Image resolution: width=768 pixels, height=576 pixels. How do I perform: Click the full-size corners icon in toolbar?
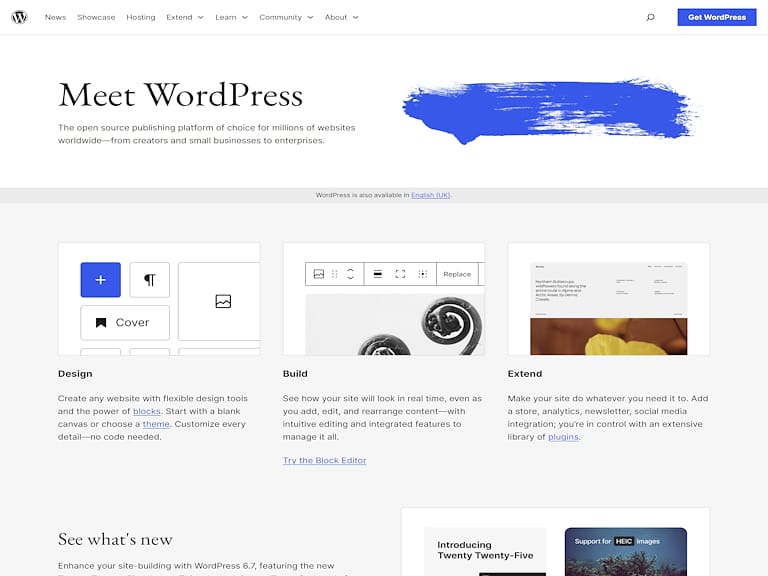tap(400, 274)
